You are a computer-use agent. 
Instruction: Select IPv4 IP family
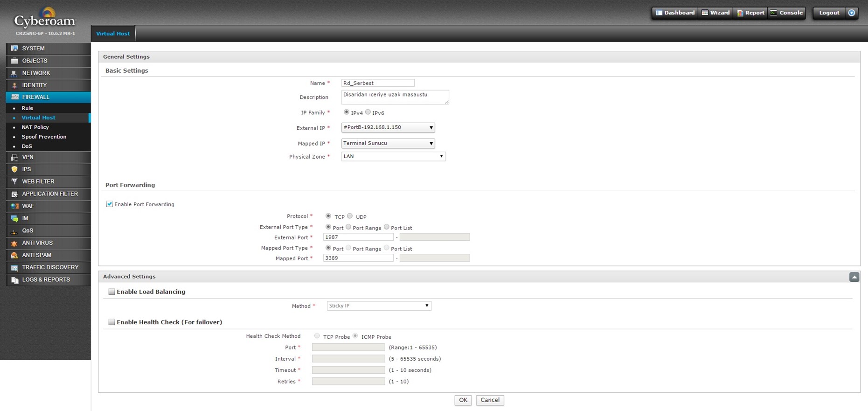pyautogui.click(x=347, y=112)
